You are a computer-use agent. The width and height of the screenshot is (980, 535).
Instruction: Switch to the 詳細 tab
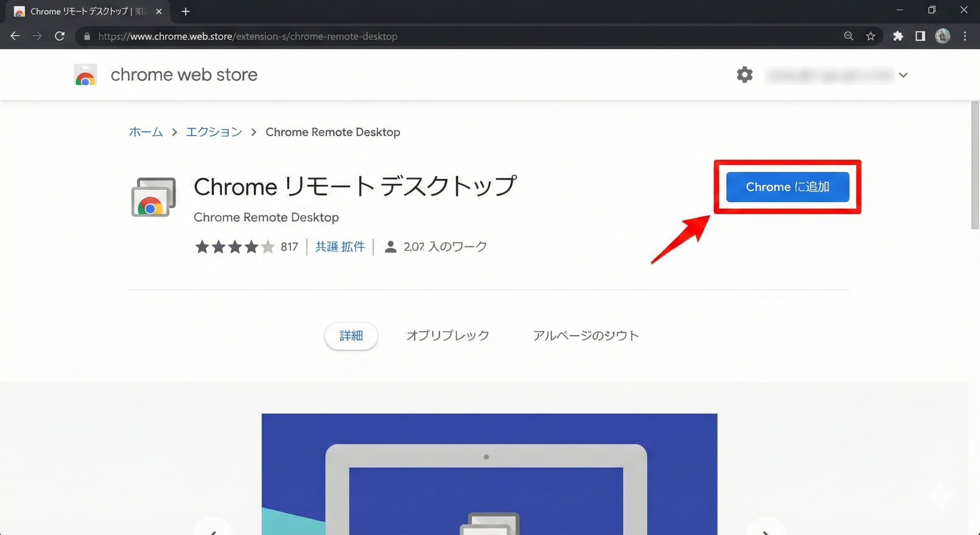(x=351, y=335)
